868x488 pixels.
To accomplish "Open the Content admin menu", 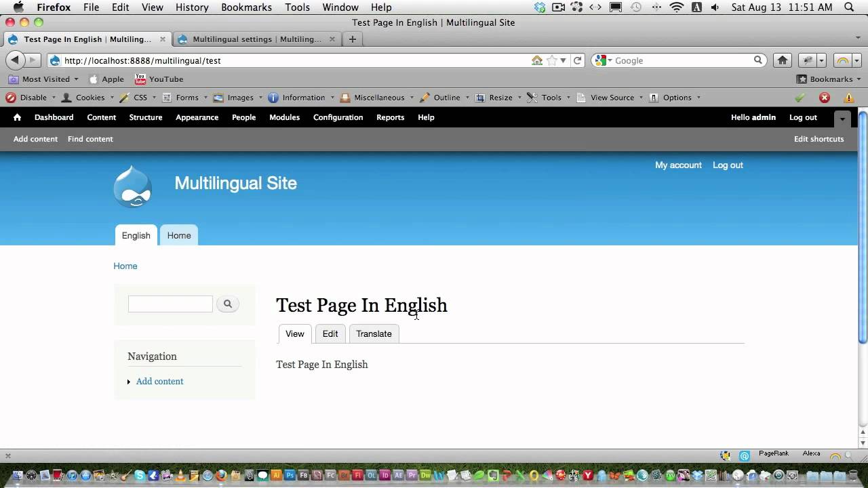I will pos(102,117).
